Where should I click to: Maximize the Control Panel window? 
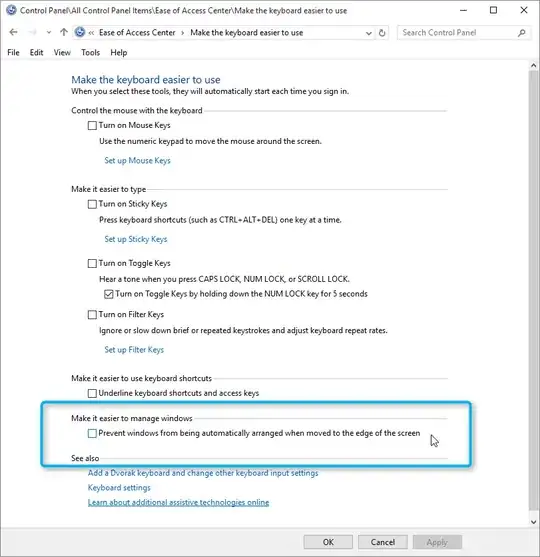pos(493,10)
